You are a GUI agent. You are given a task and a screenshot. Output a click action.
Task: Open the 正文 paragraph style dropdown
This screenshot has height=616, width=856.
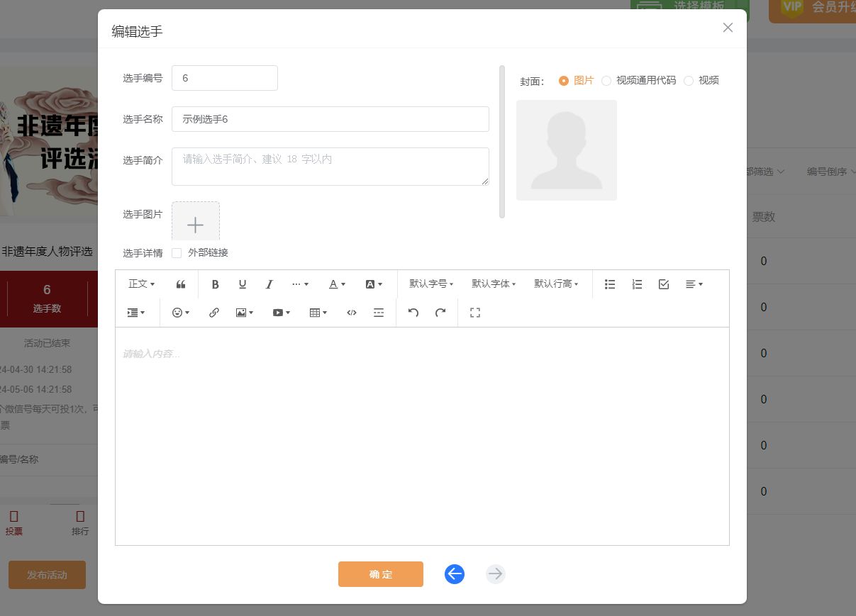coord(141,284)
